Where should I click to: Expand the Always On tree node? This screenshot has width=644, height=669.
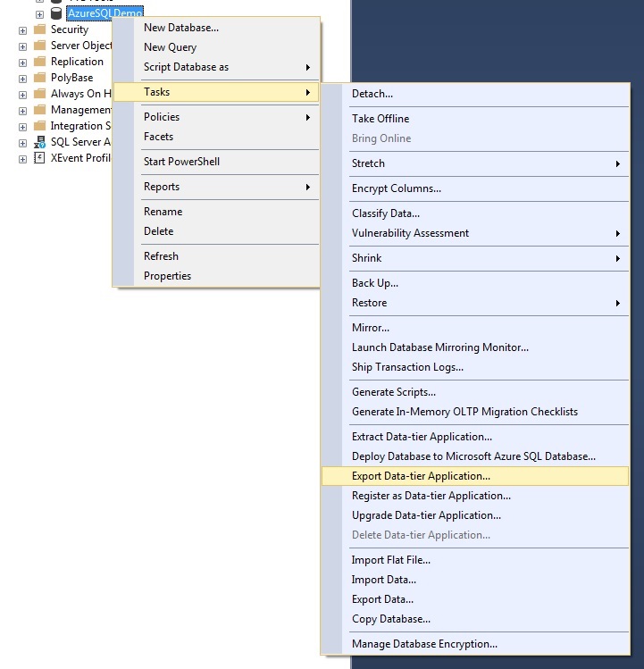(22, 95)
